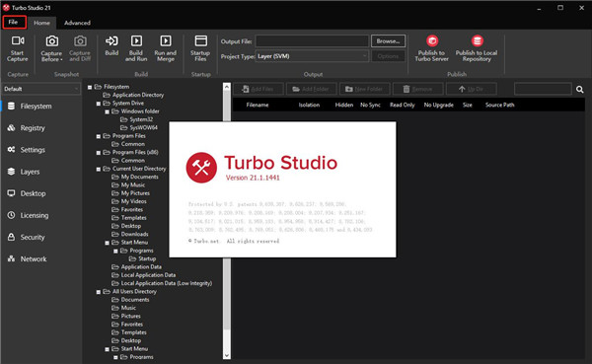This screenshot has width=592, height=364.
Task: Click the tree scrollbar up arrow
Action: point(227,87)
